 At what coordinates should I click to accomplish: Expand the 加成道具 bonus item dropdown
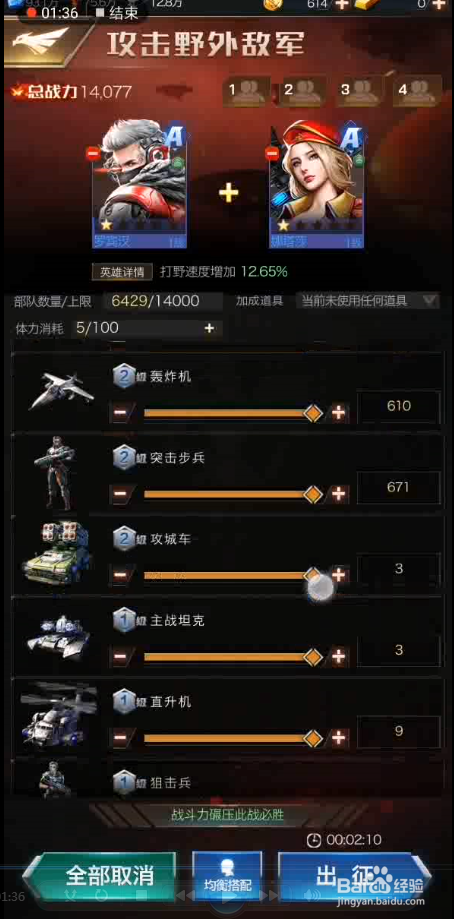367,301
